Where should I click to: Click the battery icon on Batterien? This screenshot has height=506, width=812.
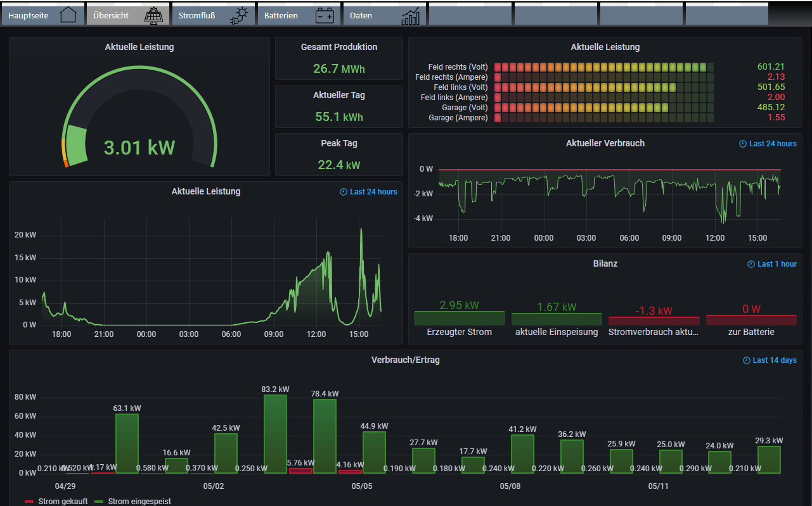[x=325, y=15]
